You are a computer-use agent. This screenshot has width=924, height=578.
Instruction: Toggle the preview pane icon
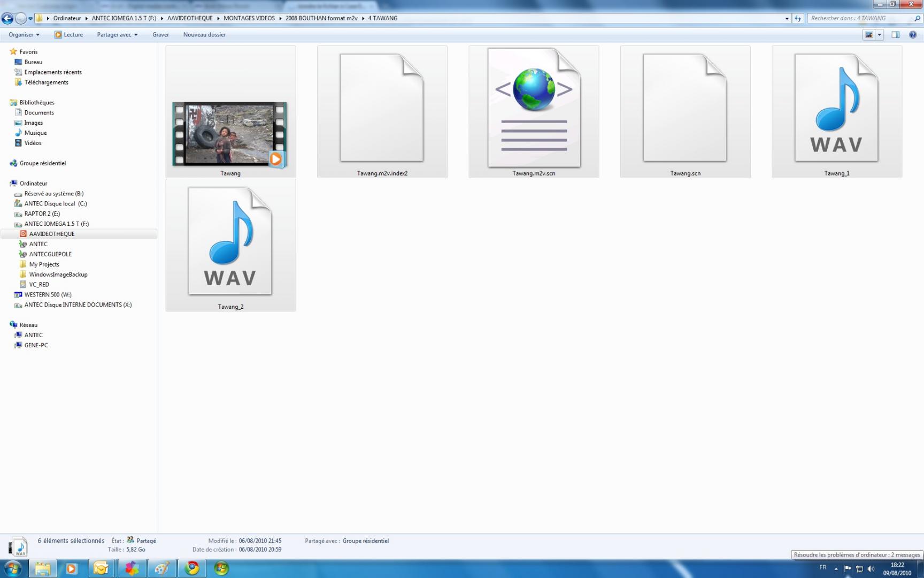tap(896, 35)
